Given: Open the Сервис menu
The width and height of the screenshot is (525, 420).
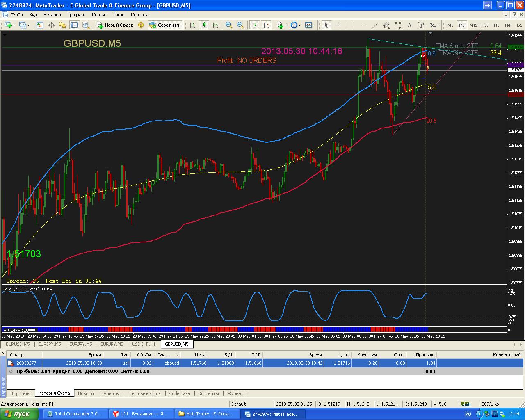Looking at the screenshot, I should [x=100, y=15].
